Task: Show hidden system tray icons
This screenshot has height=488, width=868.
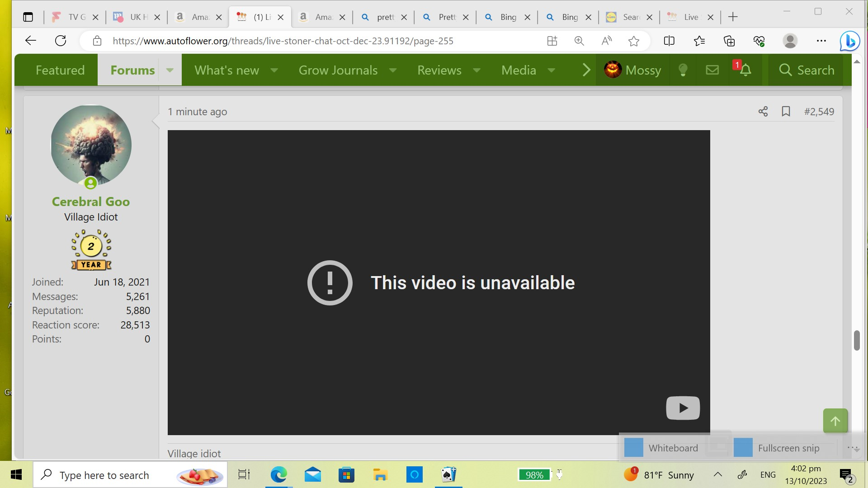Action: (717, 474)
